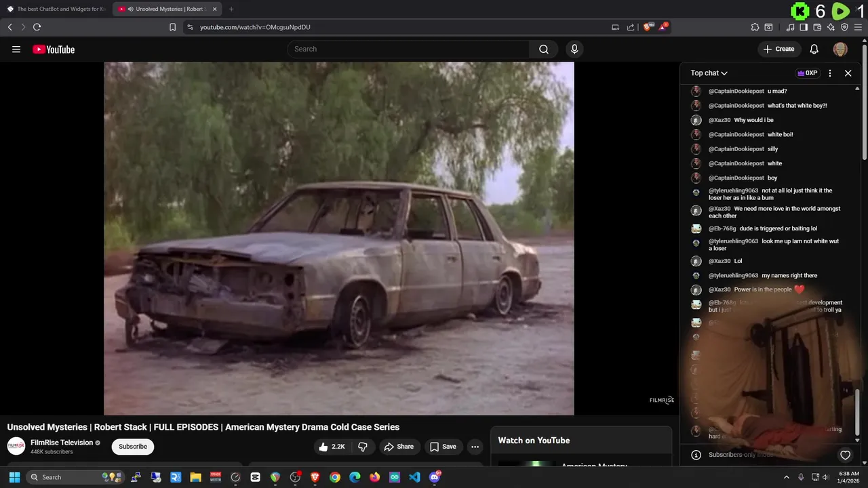Click the Windows taskbar Search box

(75, 477)
